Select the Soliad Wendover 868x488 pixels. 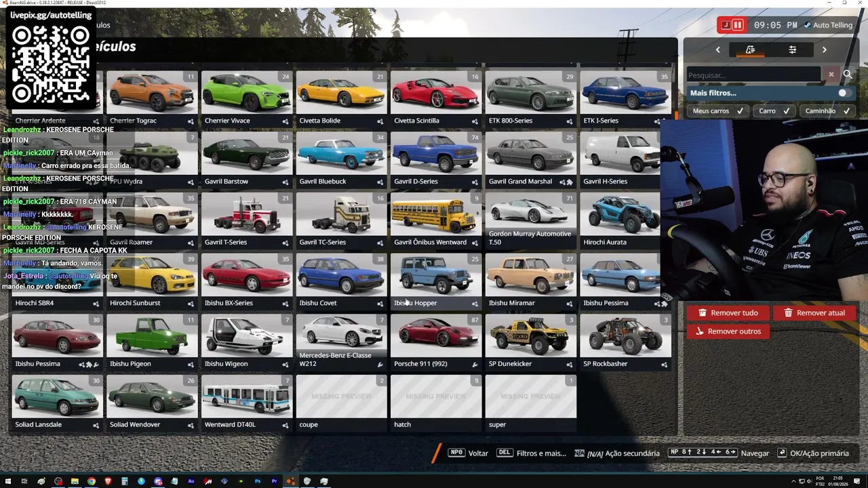click(152, 403)
